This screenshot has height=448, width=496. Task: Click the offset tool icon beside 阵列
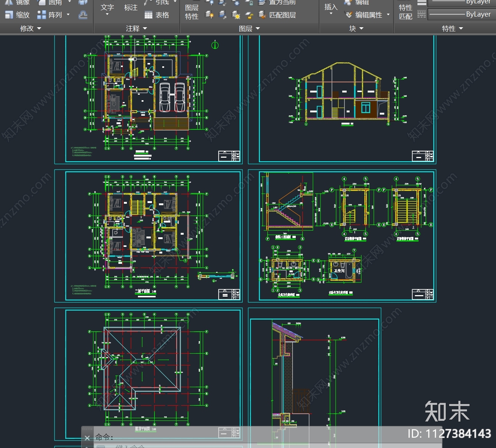(x=83, y=15)
